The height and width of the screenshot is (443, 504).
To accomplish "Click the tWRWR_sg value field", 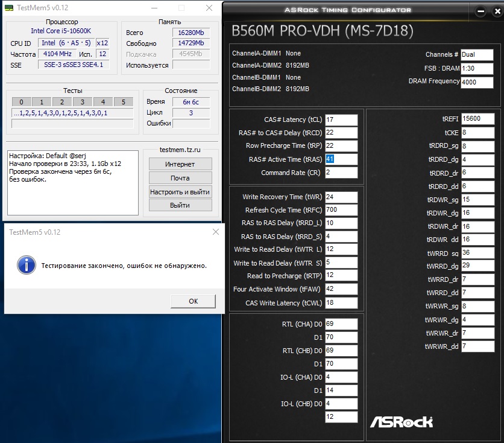I will tap(477, 306).
